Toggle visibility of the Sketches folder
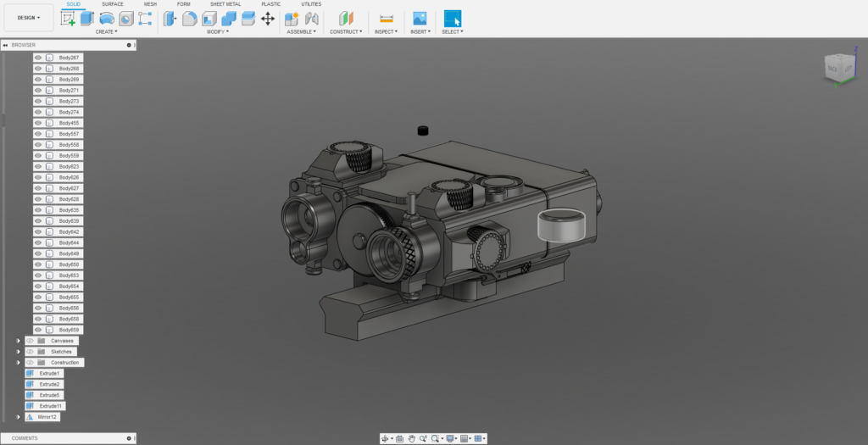The width and height of the screenshot is (868, 445). (x=30, y=352)
